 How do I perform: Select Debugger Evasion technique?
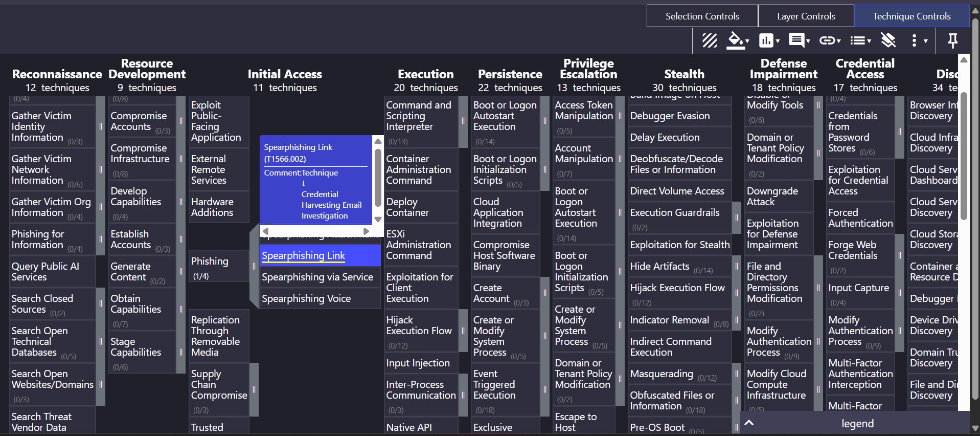pos(680,116)
